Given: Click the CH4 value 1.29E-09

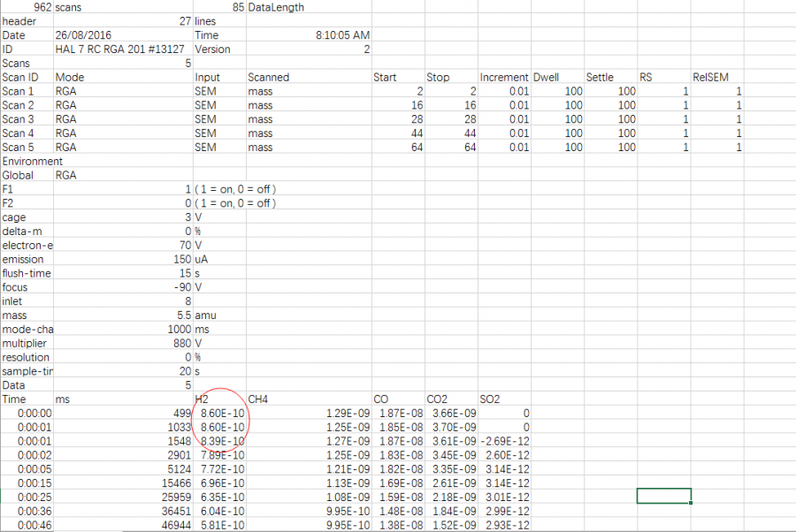Looking at the screenshot, I should (309, 414).
